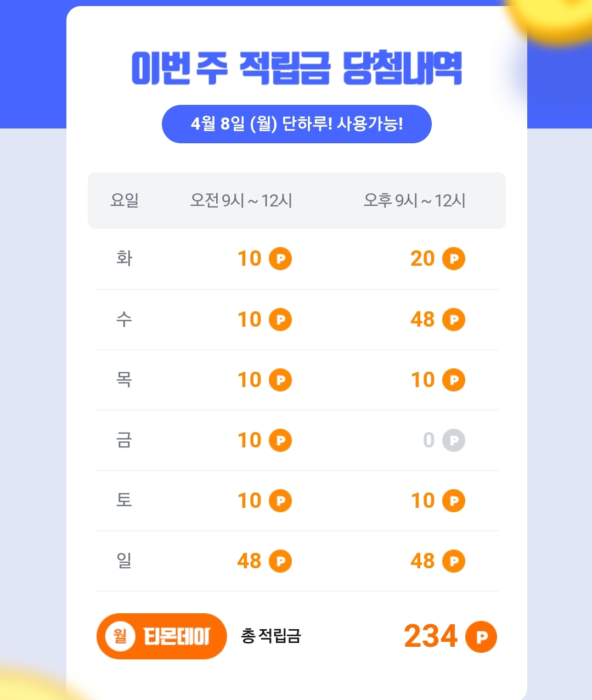Tap the 티몬데이 orange badge button

click(x=161, y=636)
